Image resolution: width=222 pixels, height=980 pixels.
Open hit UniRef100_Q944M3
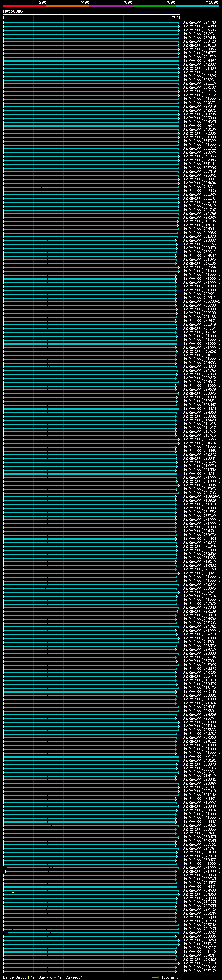click(199, 23)
